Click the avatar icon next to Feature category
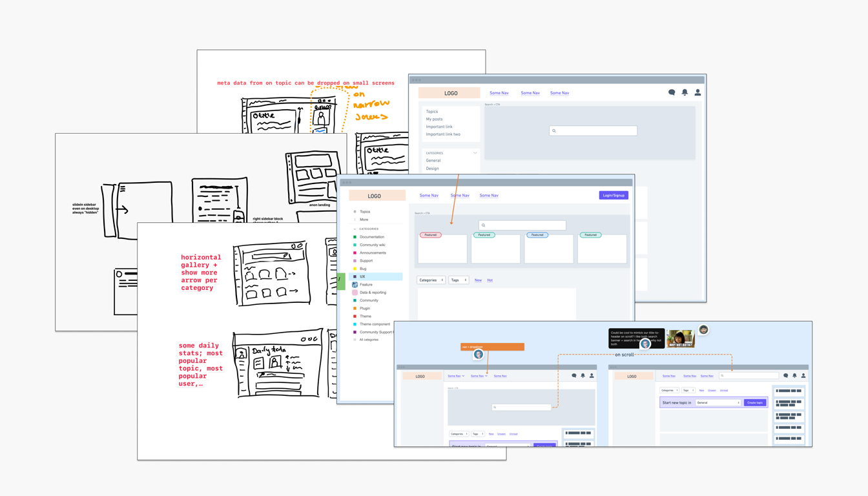The image size is (868, 496). pos(355,285)
